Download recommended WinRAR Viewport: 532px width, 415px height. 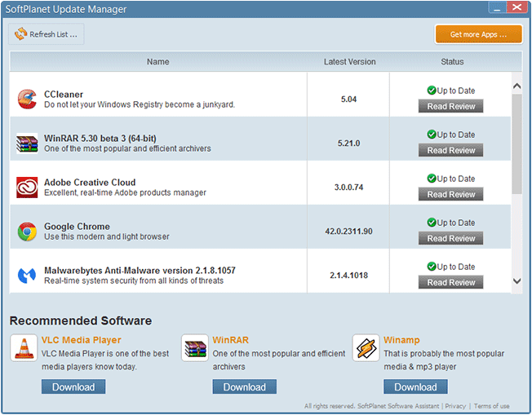click(x=244, y=386)
